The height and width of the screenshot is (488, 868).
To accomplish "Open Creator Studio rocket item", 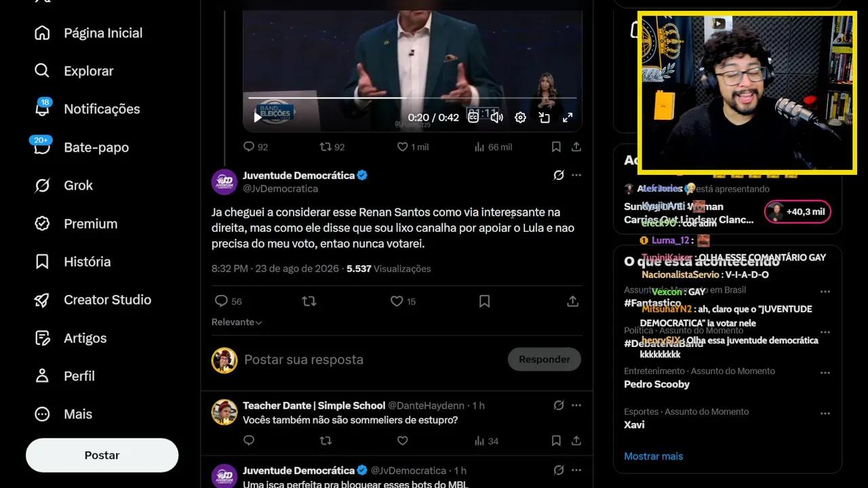I will pyautogui.click(x=92, y=300).
